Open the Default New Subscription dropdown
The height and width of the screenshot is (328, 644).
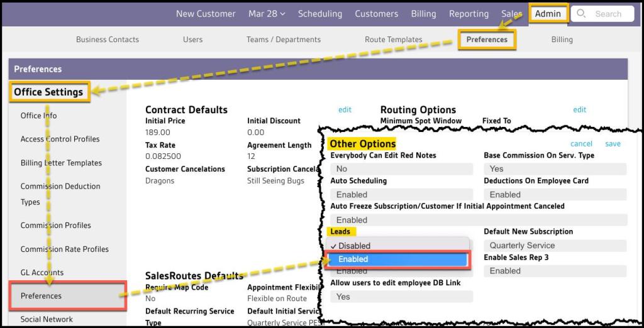tap(555, 246)
